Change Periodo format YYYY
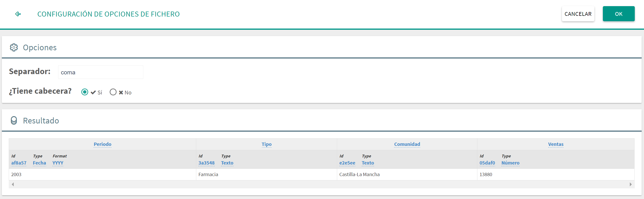This screenshot has height=199, width=644. point(58,163)
